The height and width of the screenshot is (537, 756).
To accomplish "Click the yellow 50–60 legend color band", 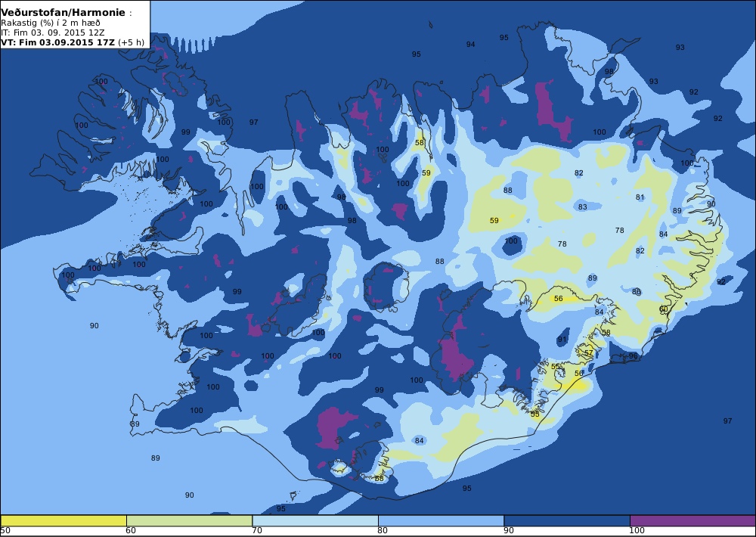I will 64,520.
